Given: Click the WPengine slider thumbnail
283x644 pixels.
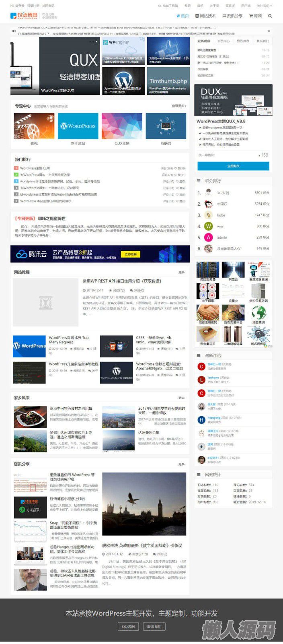Looking at the screenshot, I should click(x=123, y=51).
